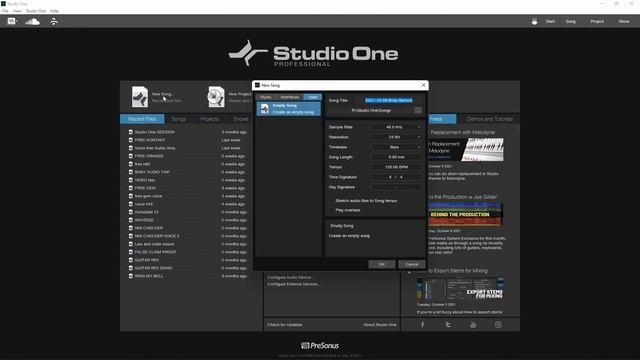Switch to the Show page button
This screenshot has height=360, width=640.
624,21
